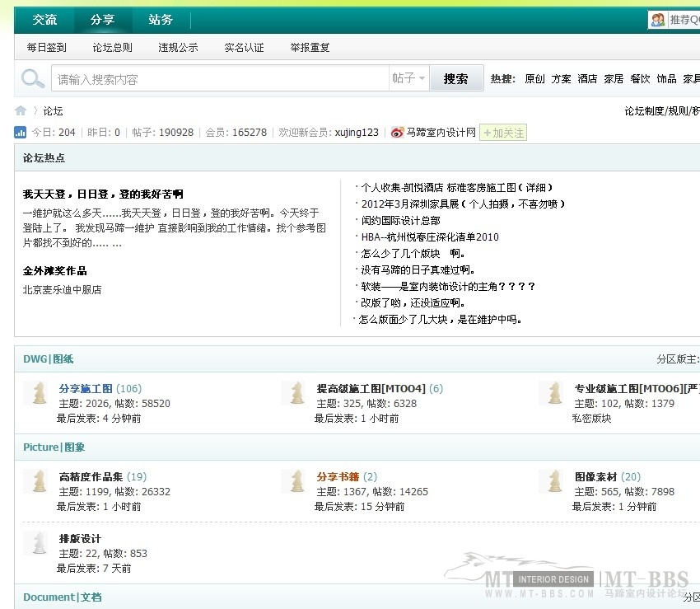This screenshot has width=700, height=609.
Task: Toggle the +加关注 follow button
Action: (503, 132)
